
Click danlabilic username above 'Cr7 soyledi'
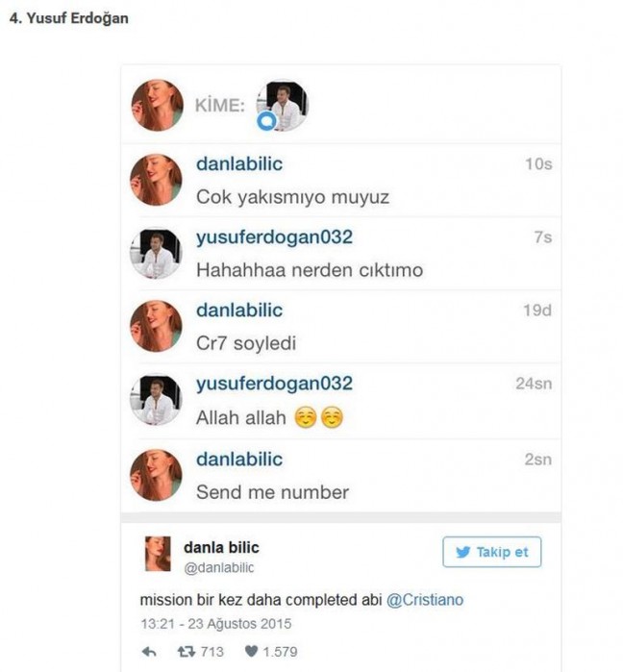click(239, 311)
